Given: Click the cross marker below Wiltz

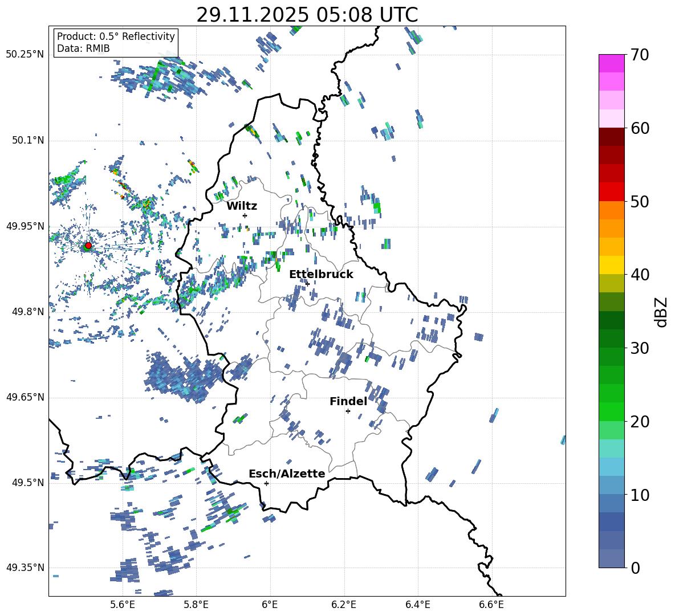Looking at the screenshot, I should pyautogui.click(x=245, y=215).
